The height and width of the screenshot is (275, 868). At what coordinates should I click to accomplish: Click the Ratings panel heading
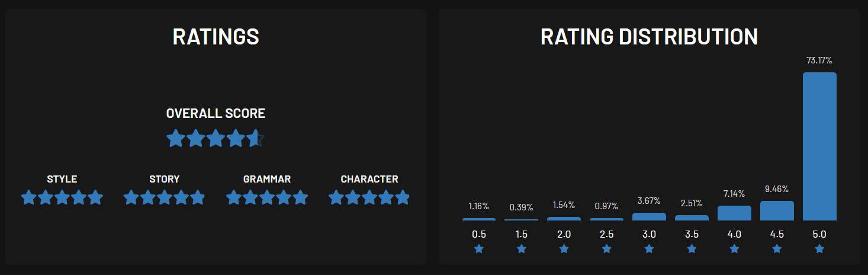click(216, 37)
